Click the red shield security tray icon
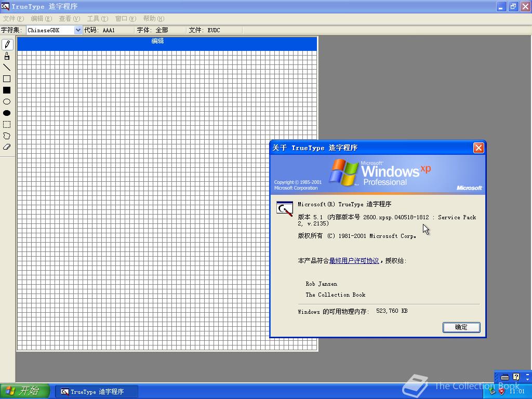532x399 pixels. pos(501,391)
